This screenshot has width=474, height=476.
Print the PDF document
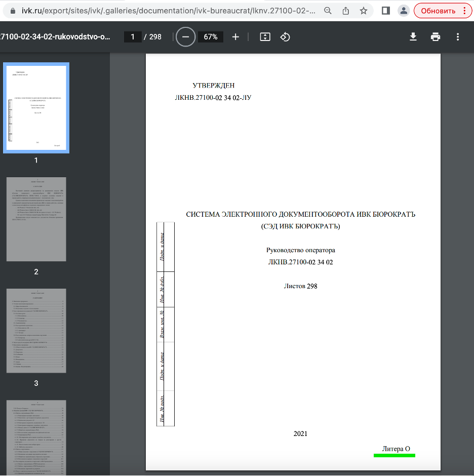pos(435,37)
